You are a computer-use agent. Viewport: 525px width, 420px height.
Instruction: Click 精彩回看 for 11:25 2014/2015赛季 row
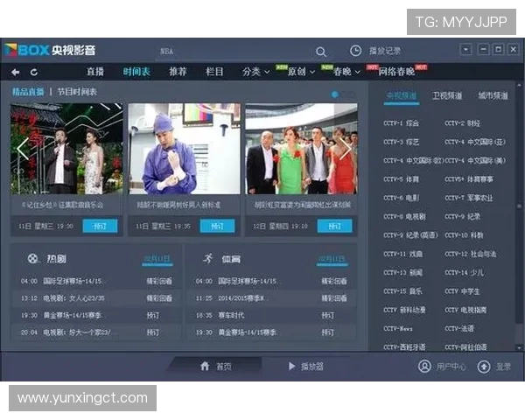point(334,298)
